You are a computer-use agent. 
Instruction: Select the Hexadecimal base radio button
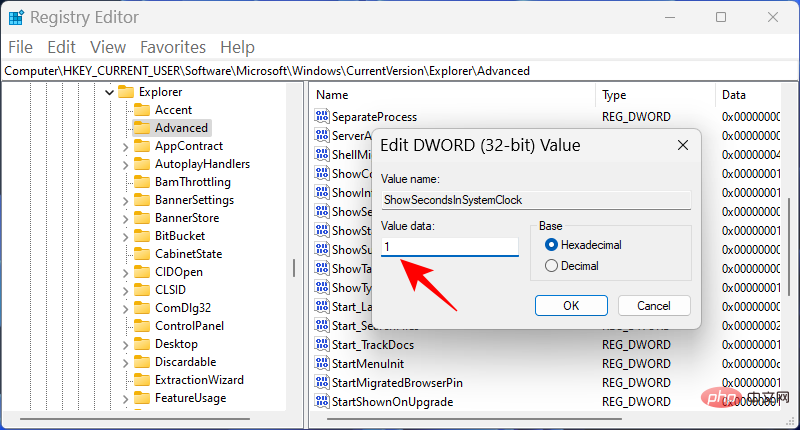551,244
